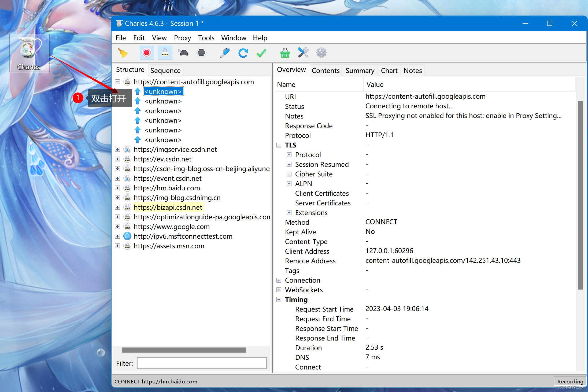This screenshot has width=588, height=392.
Task: Click the broom clear session icon
Action: [x=123, y=53]
